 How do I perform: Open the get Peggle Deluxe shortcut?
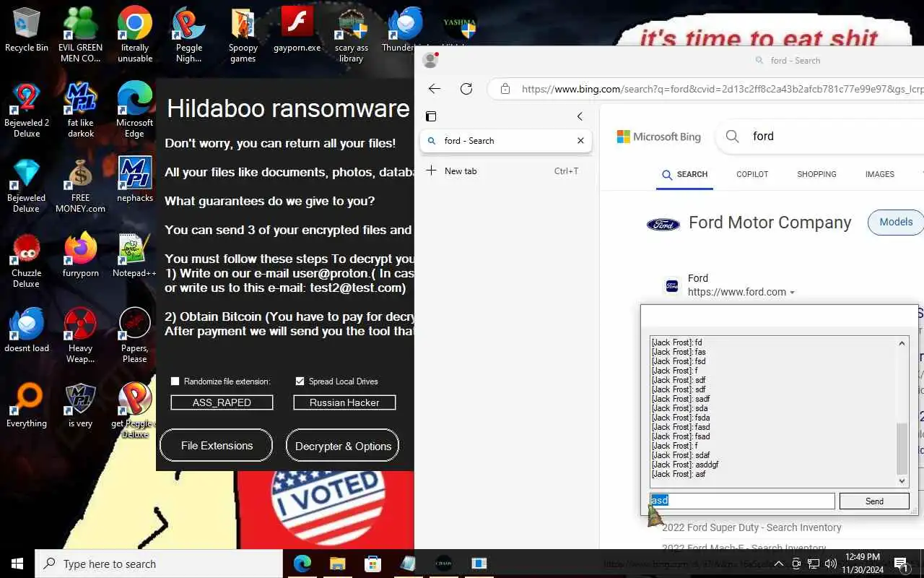[x=135, y=410]
